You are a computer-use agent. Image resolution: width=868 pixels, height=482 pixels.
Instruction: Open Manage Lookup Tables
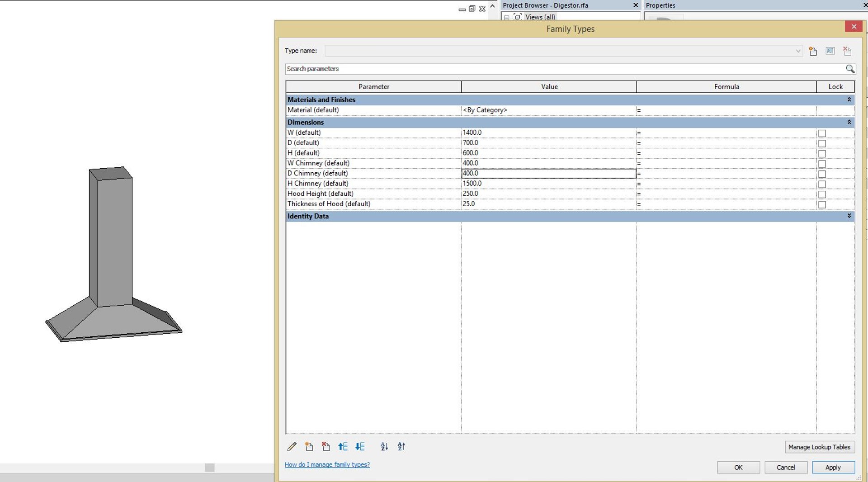(x=819, y=447)
